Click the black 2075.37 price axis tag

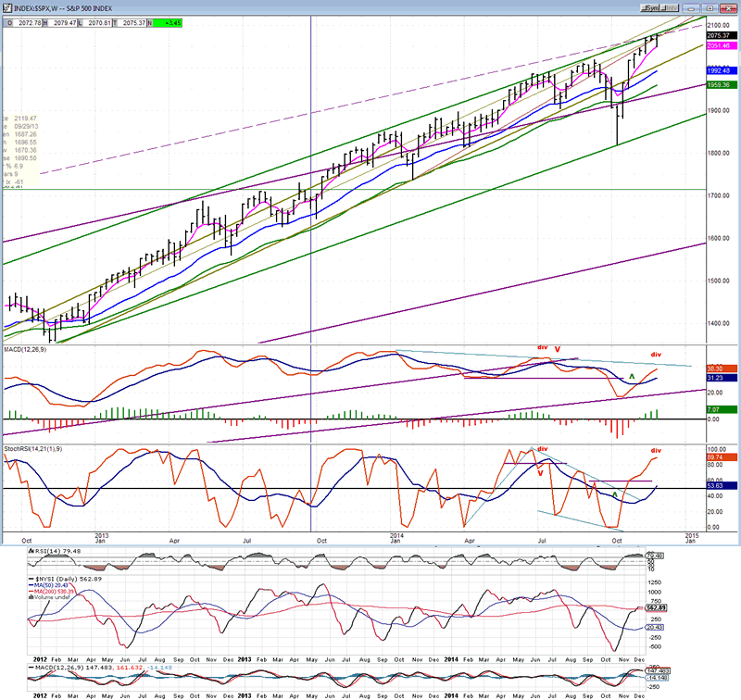point(721,35)
